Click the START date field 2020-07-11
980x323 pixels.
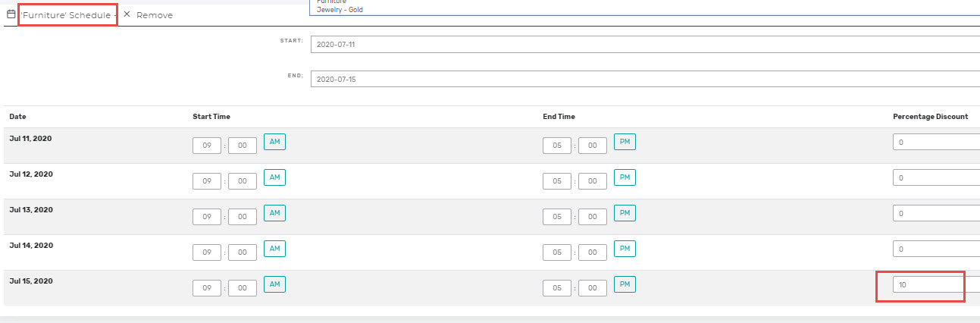click(645, 45)
